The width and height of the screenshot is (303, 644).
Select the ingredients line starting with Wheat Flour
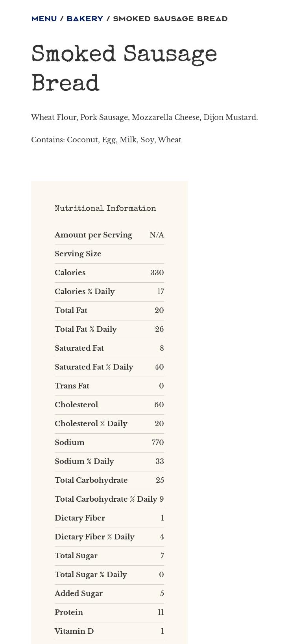[144, 118]
